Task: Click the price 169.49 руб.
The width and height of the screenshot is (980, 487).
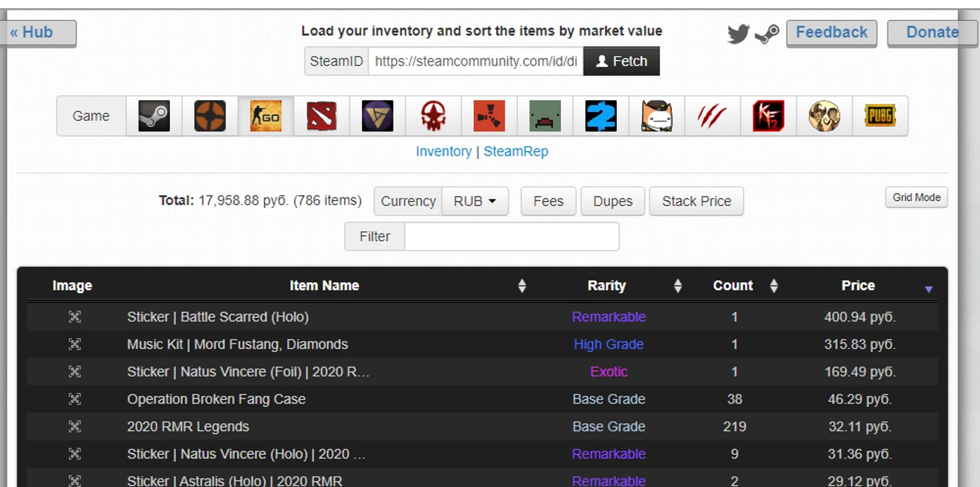Action: (x=860, y=372)
